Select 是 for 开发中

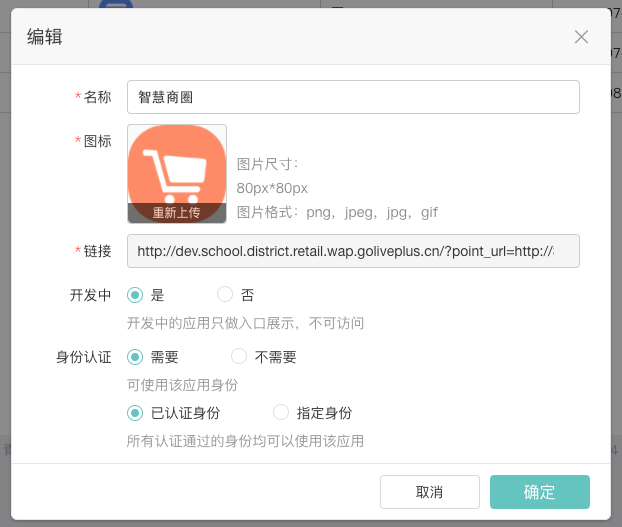point(135,295)
